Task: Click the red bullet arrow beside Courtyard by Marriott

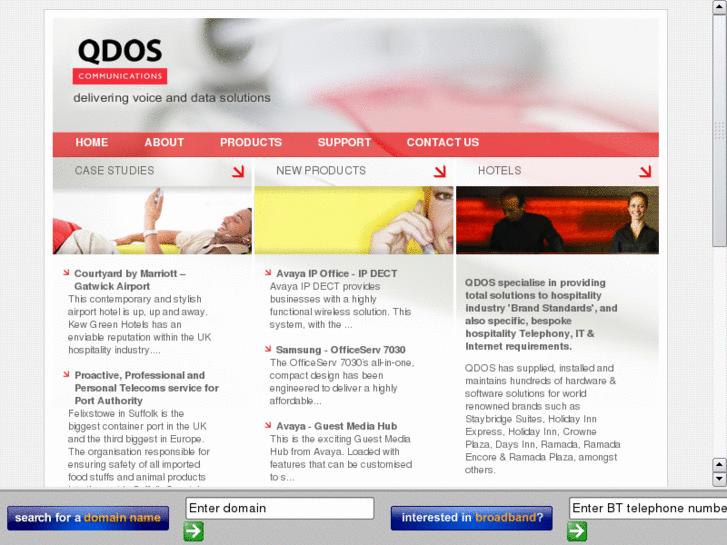Action: coord(66,273)
